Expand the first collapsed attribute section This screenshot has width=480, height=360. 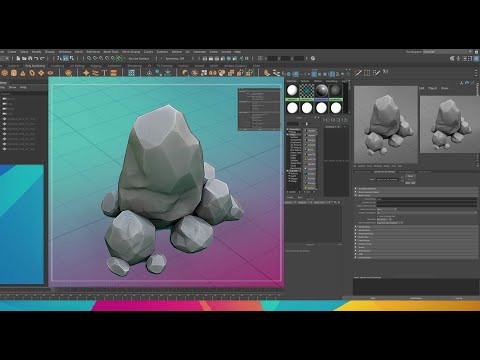[417, 189]
